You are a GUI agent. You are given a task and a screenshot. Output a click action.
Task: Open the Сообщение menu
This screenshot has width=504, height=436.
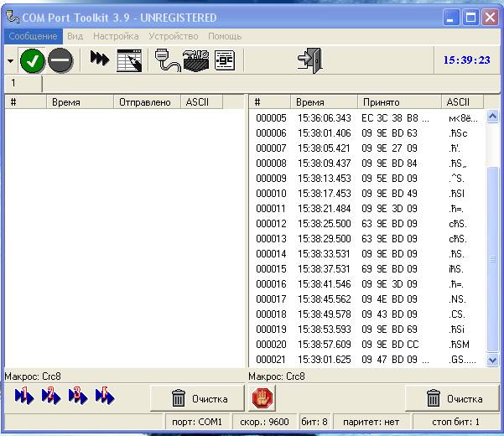tap(33, 36)
